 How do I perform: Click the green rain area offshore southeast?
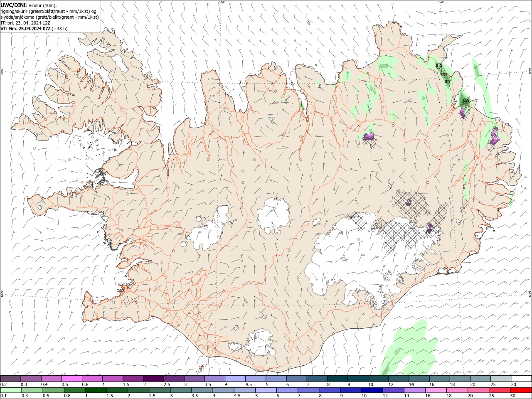pyautogui.click(x=409, y=347)
